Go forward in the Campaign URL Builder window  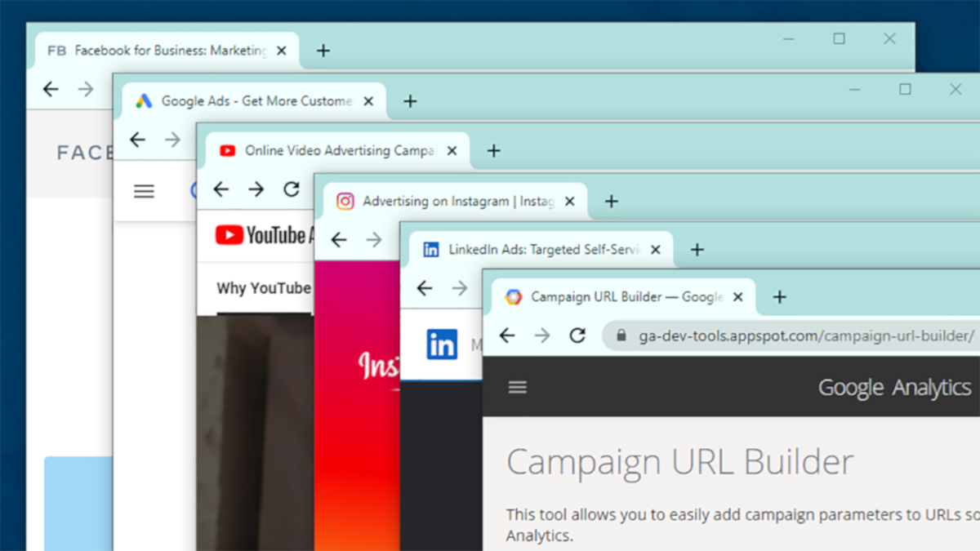click(542, 335)
